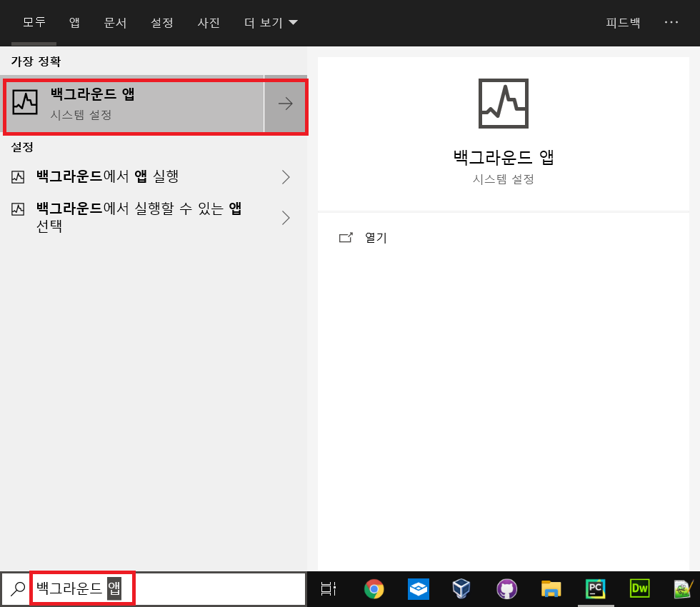Open Notepad++ from the taskbar
The height and width of the screenshot is (607, 700).
click(x=684, y=589)
